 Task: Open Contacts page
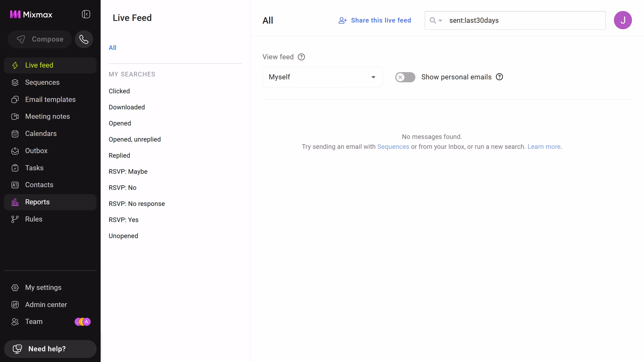tap(50, 185)
